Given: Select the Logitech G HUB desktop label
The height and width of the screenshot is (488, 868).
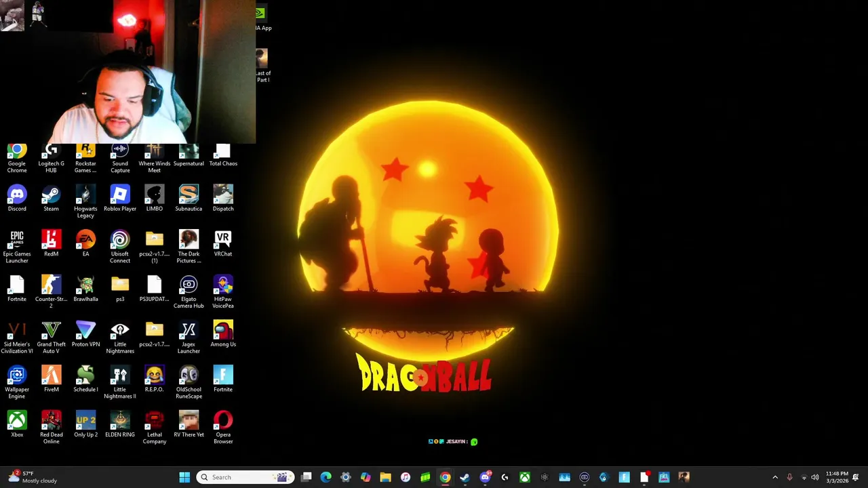Looking at the screenshot, I should tap(51, 167).
